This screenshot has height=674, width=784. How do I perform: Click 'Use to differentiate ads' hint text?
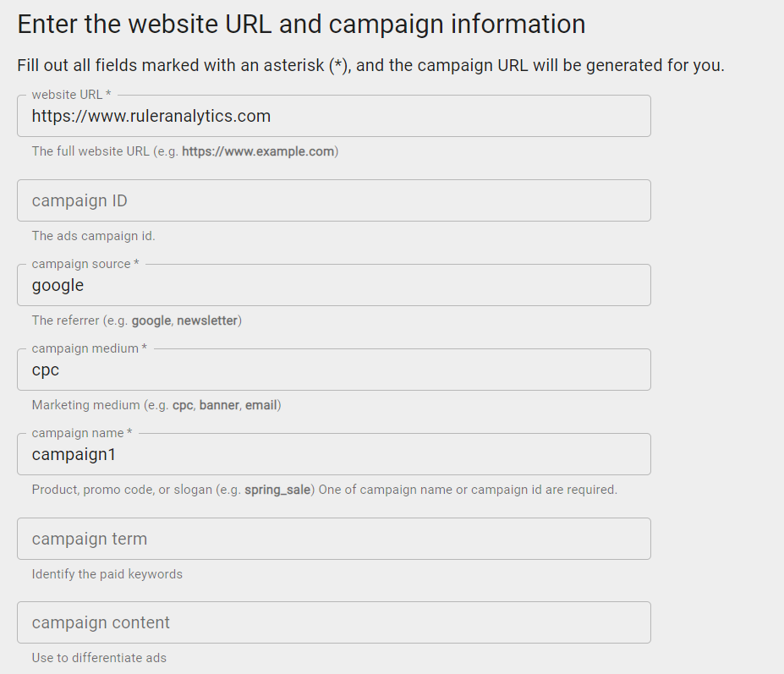click(x=99, y=657)
